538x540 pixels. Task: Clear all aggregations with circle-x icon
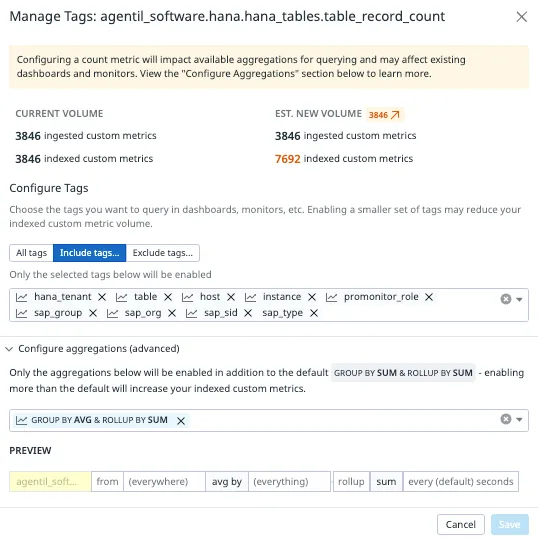tap(506, 419)
